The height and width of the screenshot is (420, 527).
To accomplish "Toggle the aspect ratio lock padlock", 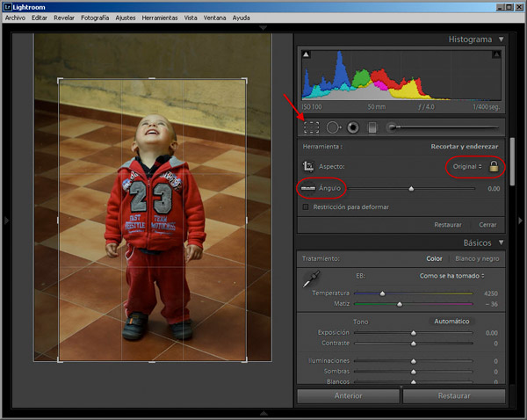I will coord(494,166).
